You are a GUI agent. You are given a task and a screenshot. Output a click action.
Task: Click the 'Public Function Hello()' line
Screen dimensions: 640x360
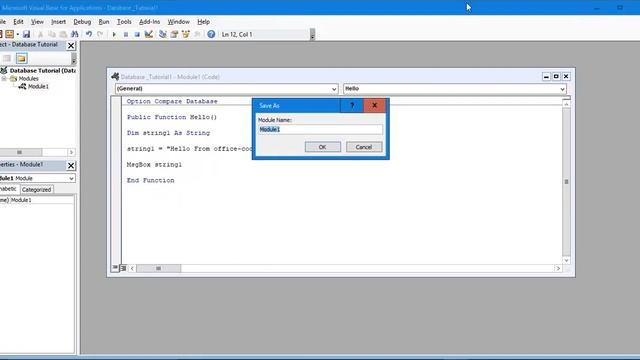[x=172, y=117]
